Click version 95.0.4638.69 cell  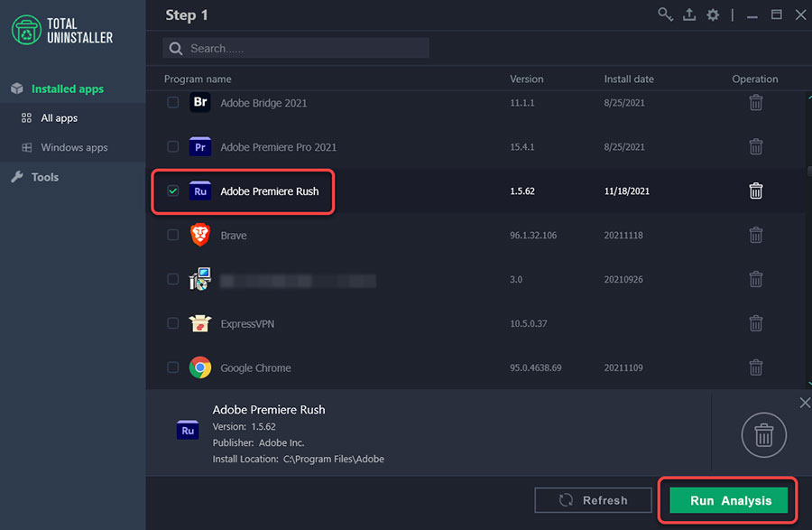click(535, 367)
